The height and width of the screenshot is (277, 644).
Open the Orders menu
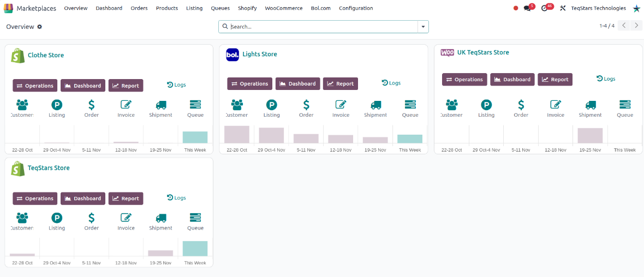click(x=139, y=8)
